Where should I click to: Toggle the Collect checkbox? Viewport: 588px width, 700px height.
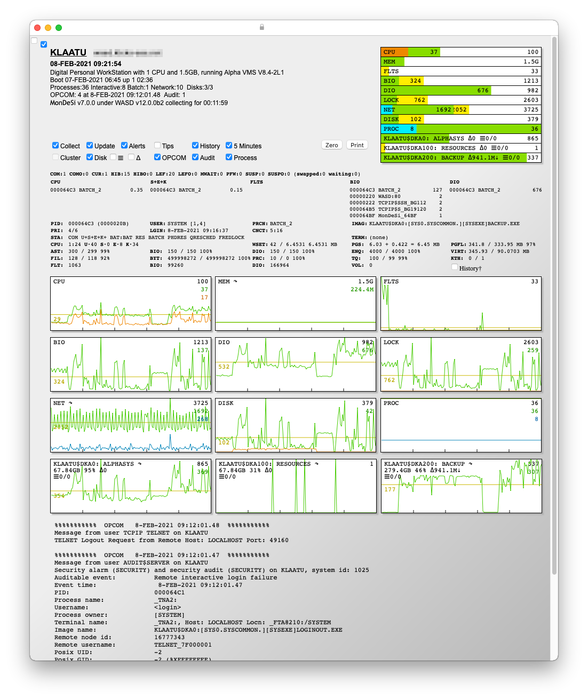point(55,145)
